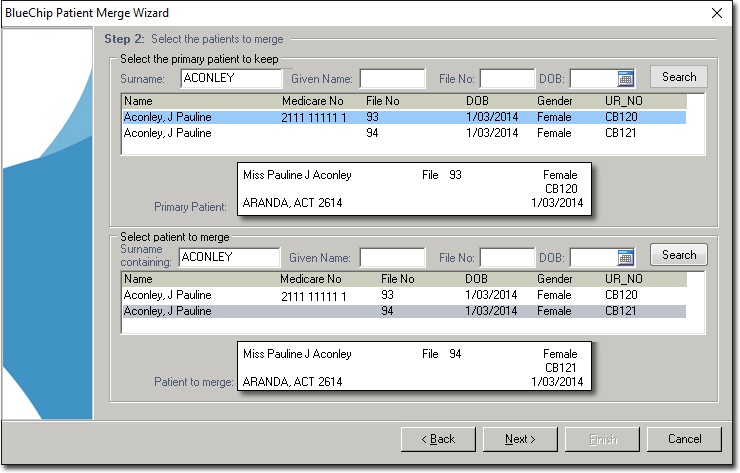The image size is (740, 473).
Task: Click the merge patient File No field
Action: point(507,257)
